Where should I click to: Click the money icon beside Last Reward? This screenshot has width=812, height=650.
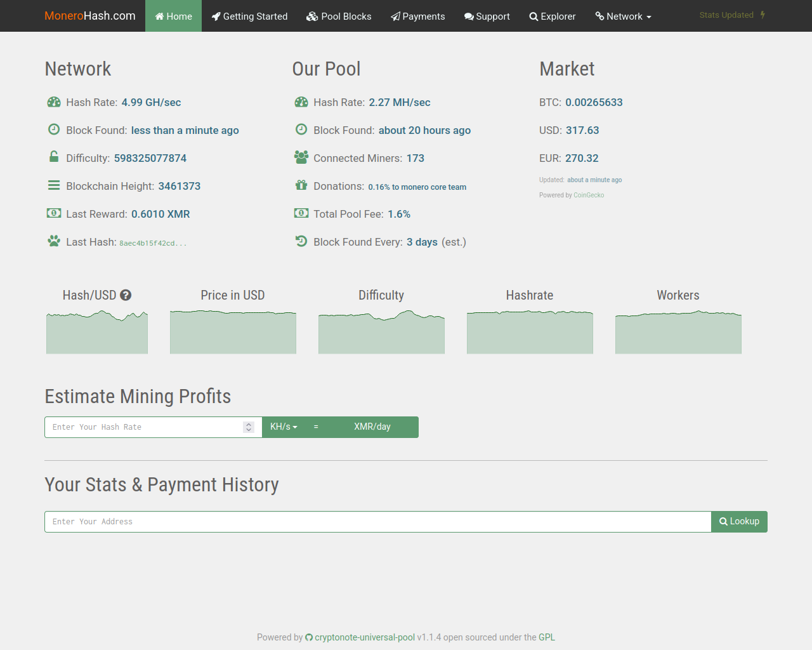pos(54,213)
